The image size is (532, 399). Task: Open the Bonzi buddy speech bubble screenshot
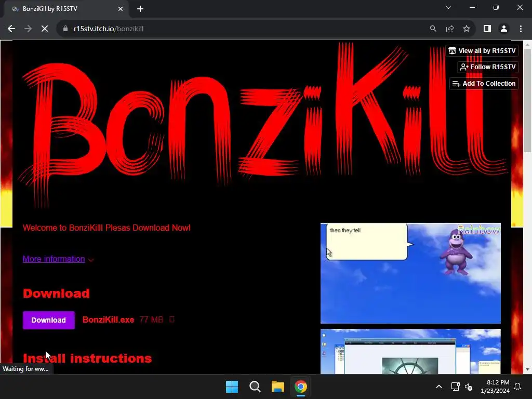[x=410, y=273]
